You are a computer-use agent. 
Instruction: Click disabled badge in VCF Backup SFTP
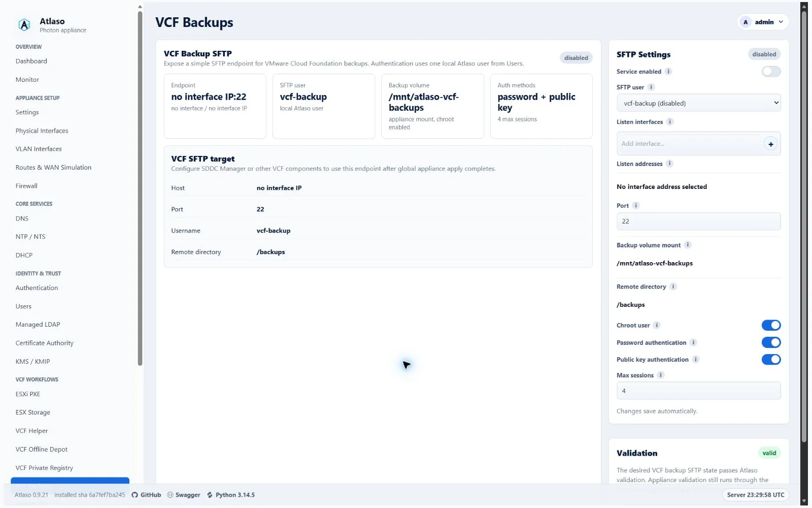click(x=576, y=58)
